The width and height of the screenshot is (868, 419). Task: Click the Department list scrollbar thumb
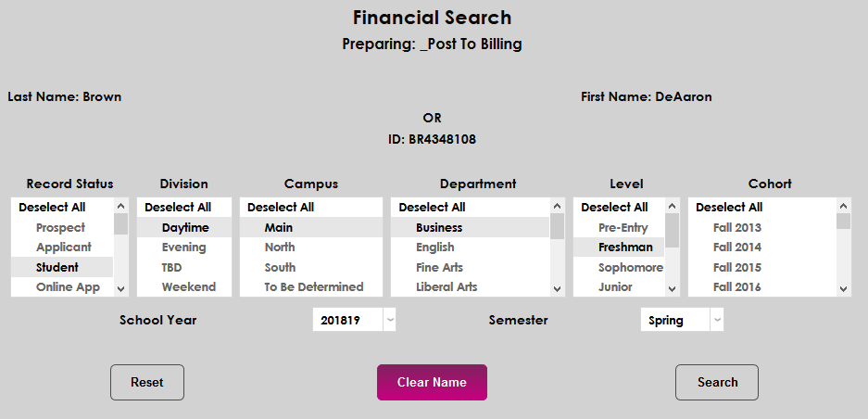557,225
